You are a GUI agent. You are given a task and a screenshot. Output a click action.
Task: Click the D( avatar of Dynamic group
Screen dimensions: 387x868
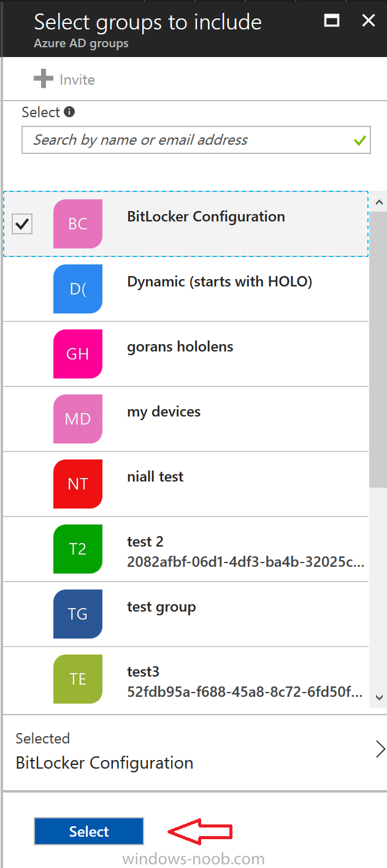coord(78,289)
